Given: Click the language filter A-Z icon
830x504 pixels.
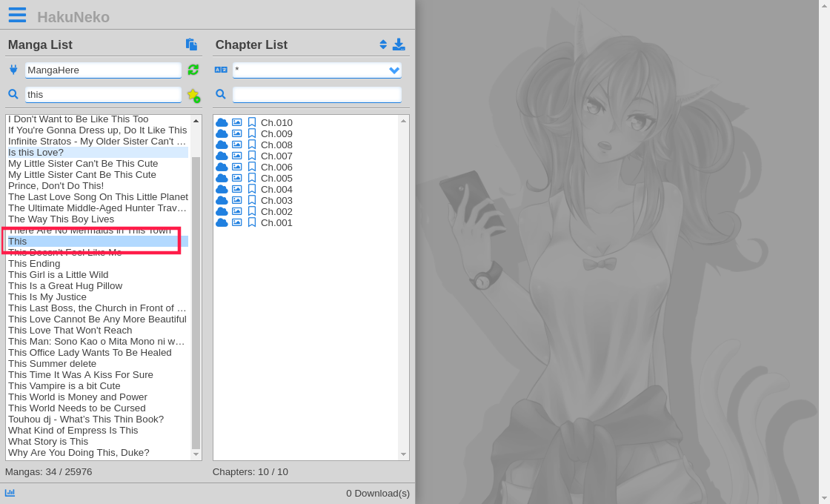Looking at the screenshot, I should point(220,69).
